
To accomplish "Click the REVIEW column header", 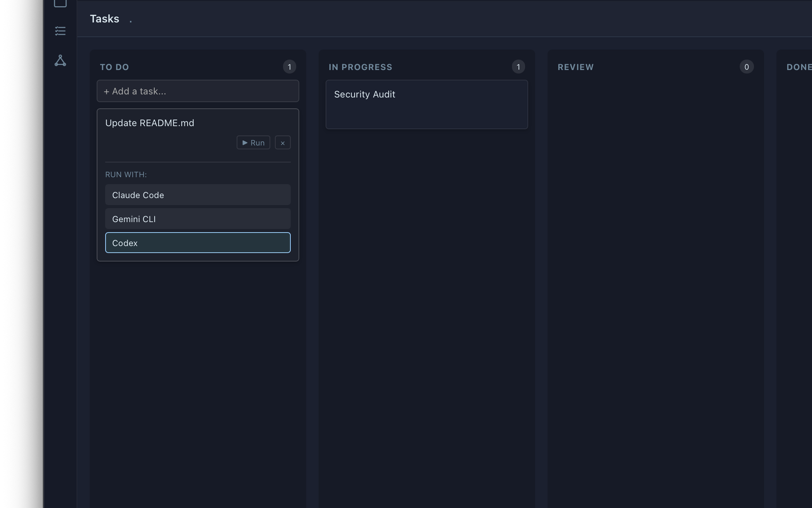I will point(576,67).
